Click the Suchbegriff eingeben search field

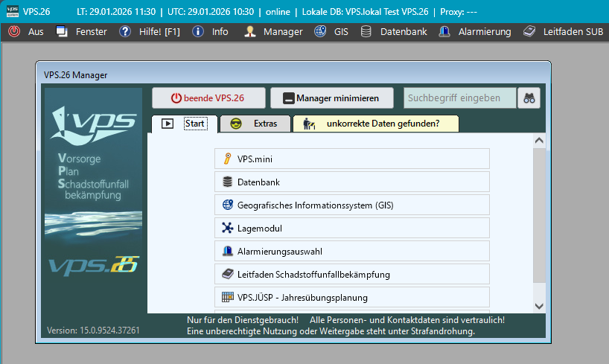pyautogui.click(x=459, y=98)
